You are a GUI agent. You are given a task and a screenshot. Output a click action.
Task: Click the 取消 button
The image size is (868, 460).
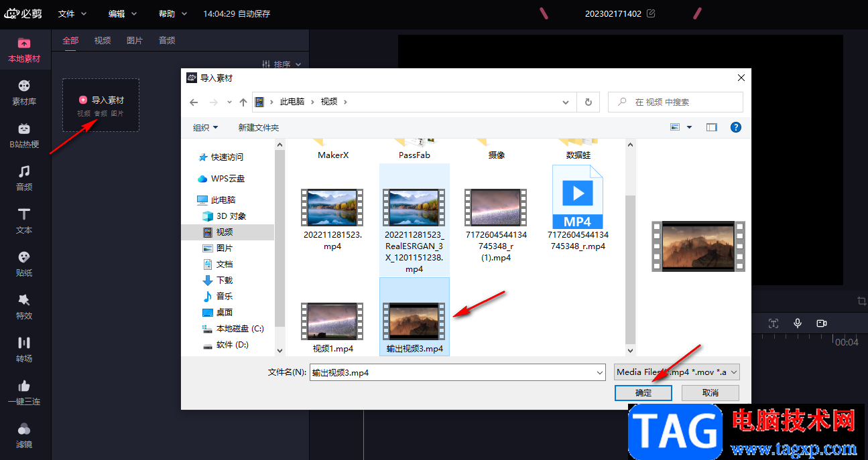point(710,393)
